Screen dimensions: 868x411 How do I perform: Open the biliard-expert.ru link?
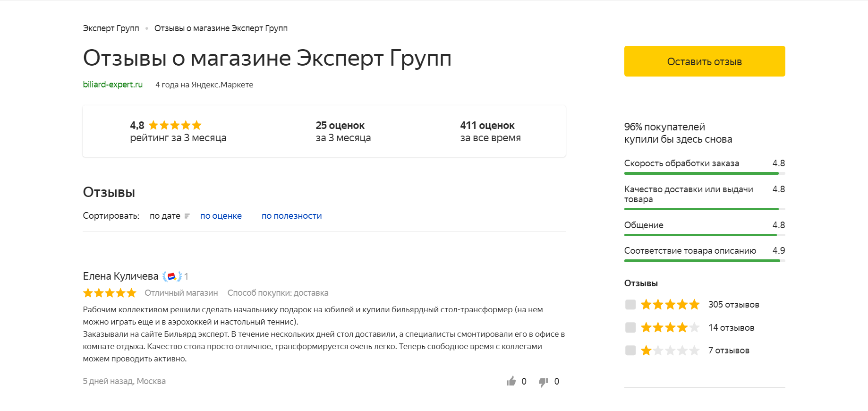[x=113, y=85]
